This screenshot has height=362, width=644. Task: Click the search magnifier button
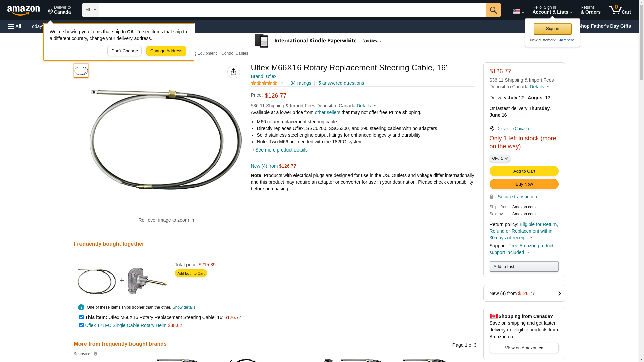pyautogui.click(x=493, y=10)
